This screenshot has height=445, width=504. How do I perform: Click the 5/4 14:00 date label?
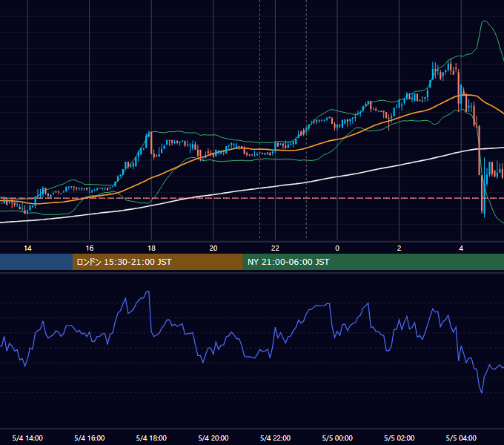click(27, 438)
